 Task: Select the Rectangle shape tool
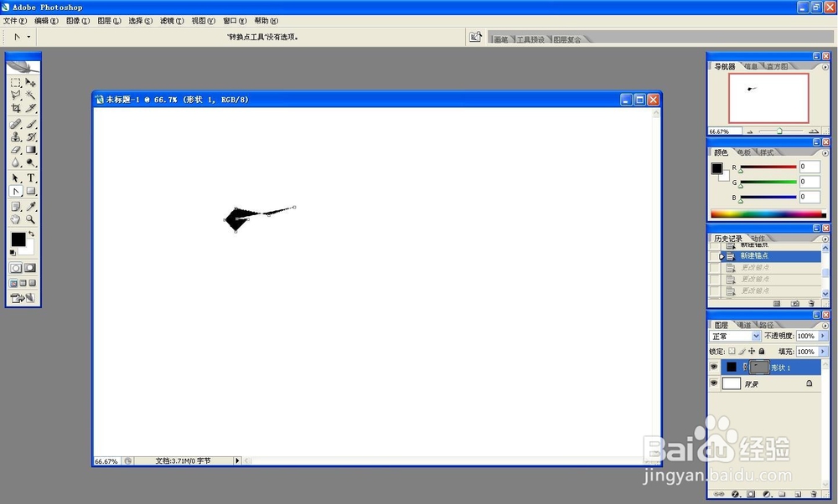pyautogui.click(x=30, y=191)
